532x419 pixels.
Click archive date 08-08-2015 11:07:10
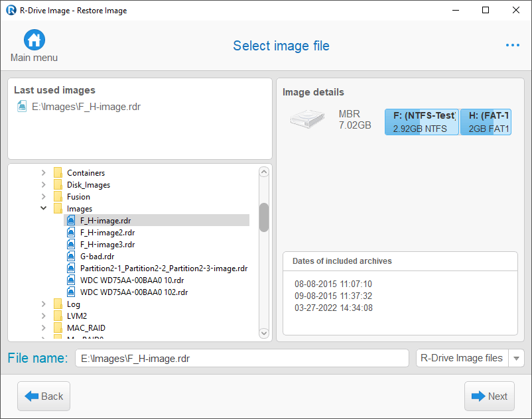tap(333, 284)
